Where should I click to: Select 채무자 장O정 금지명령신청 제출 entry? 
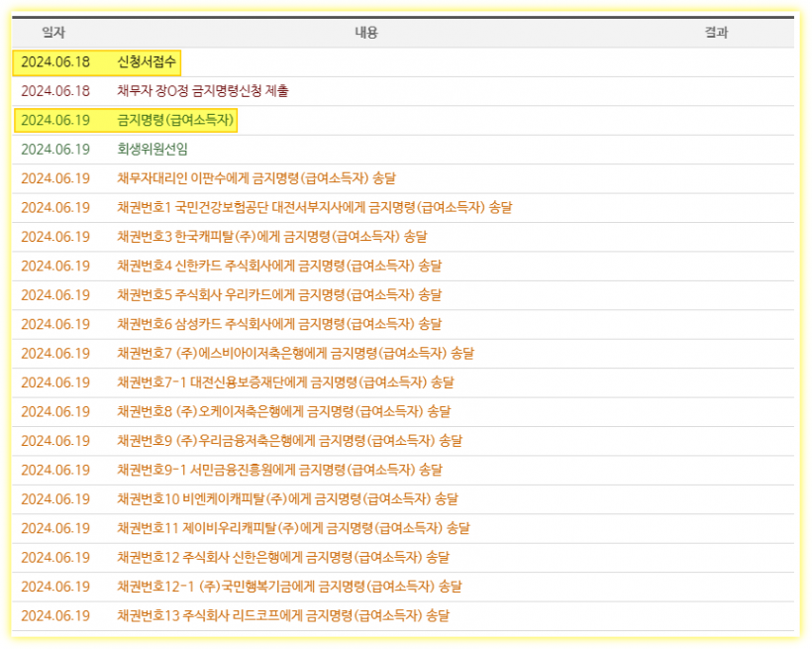[x=202, y=91]
